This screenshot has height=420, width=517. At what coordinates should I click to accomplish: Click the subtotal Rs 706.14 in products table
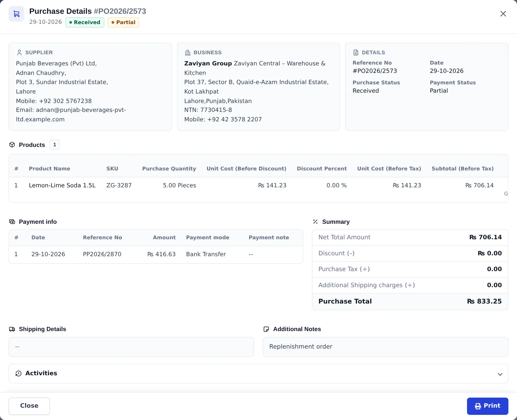click(x=479, y=185)
